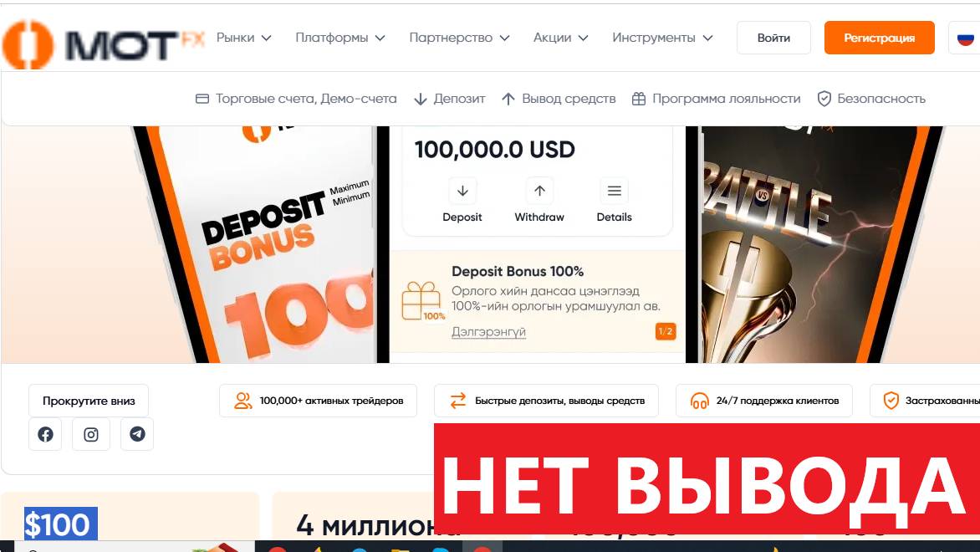This screenshot has height=552, width=980.
Task: Expand the Рынки dropdown menu
Action: click(x=244, y=38)
